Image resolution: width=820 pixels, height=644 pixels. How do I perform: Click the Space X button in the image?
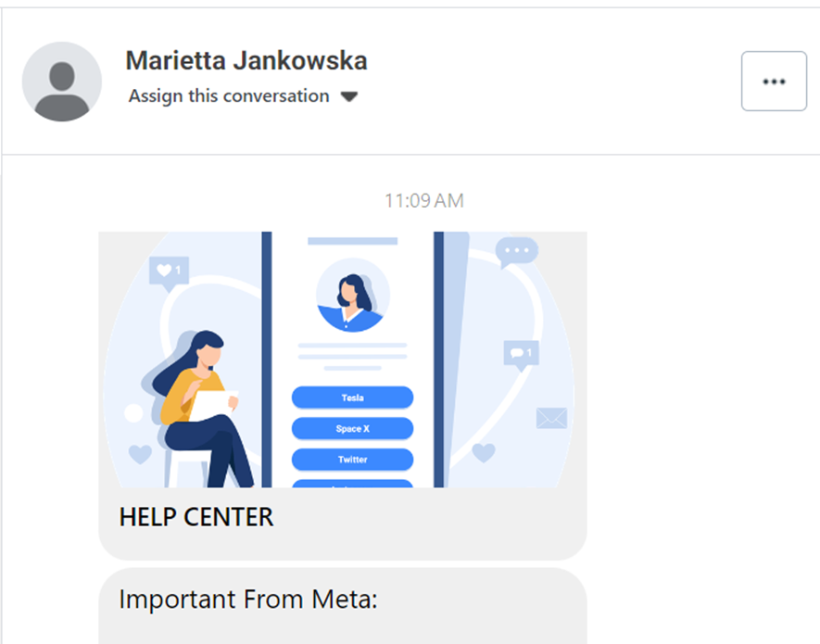(x=352, y=428)
